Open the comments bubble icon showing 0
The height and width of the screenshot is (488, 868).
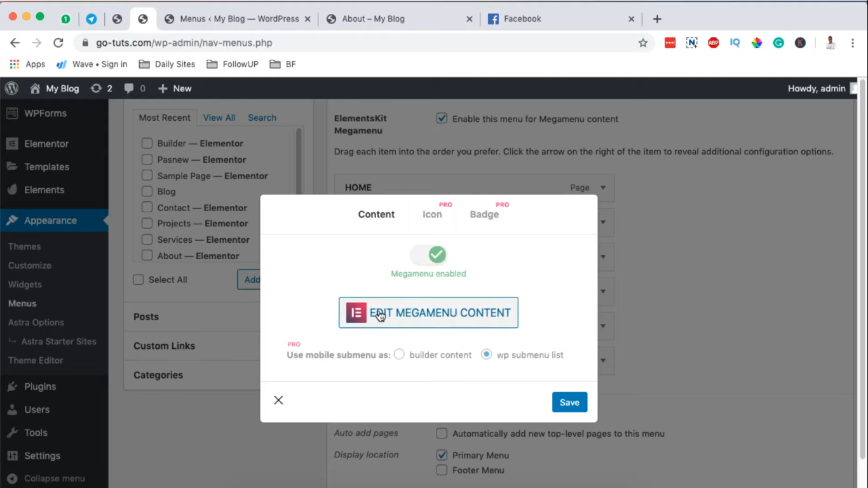pyautogui.click(x=135, y=88)
